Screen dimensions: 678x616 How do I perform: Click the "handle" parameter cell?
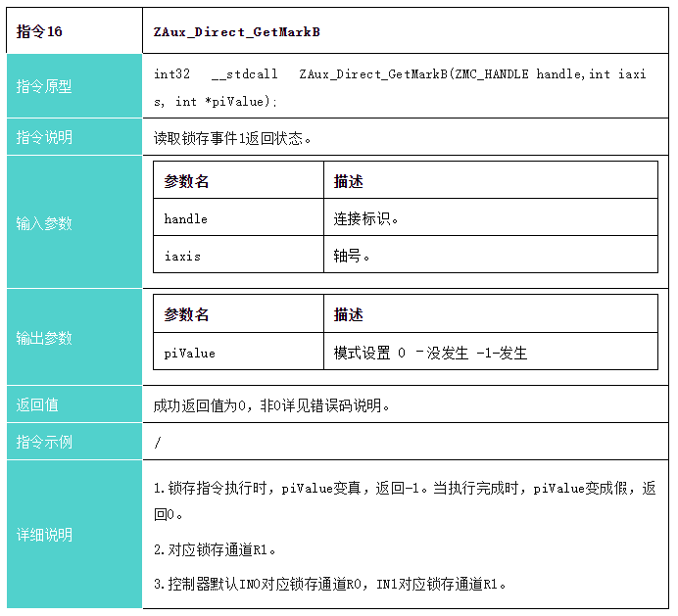point(238,217)
